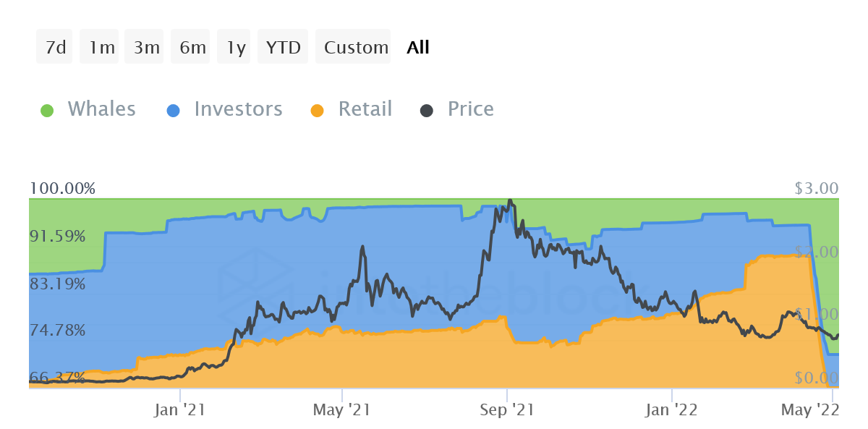Select the All time range
This screenshot has height=429, width=868.
(x=418, y=47)
